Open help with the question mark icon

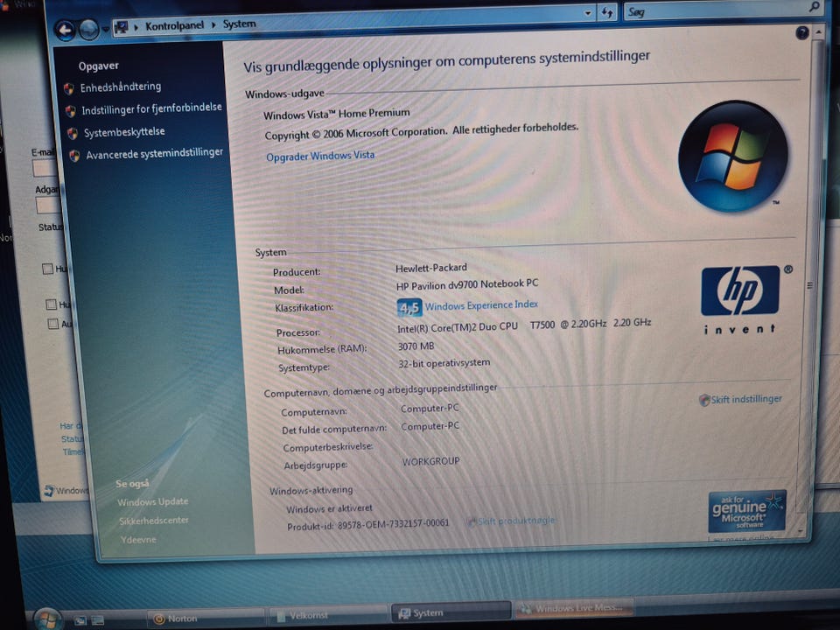pos(802,33)
